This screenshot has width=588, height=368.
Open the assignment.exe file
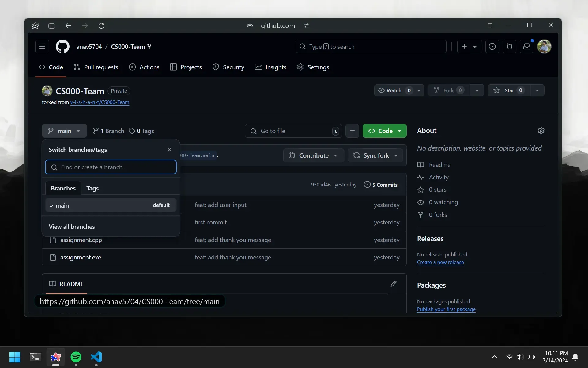[x=81, y=257]
